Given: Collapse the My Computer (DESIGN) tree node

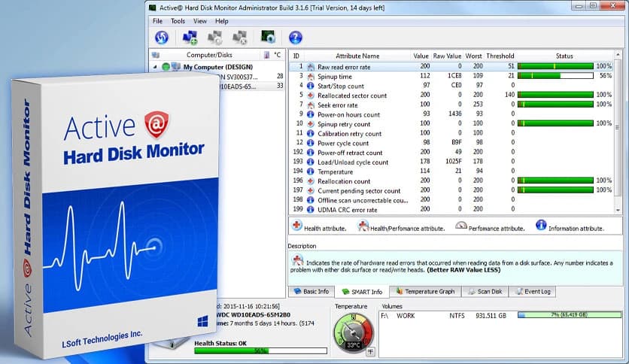Looking at the screenshot, I should [x=155, y=67].
